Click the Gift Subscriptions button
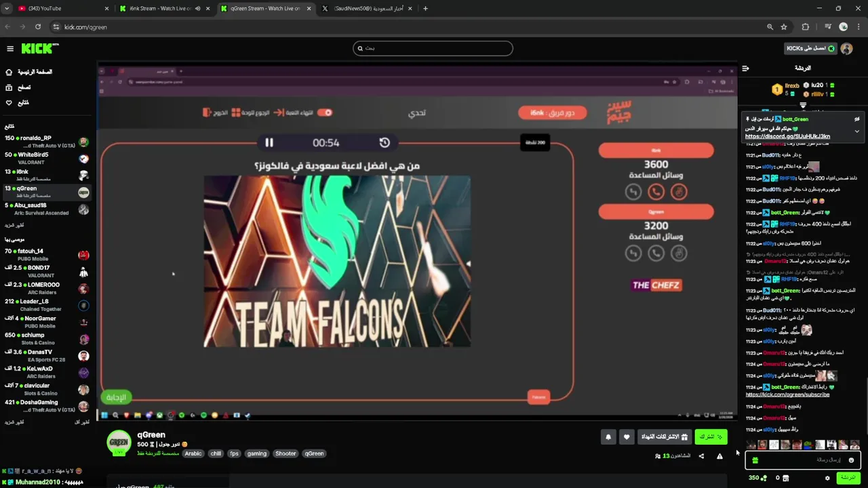 point(665,437)
